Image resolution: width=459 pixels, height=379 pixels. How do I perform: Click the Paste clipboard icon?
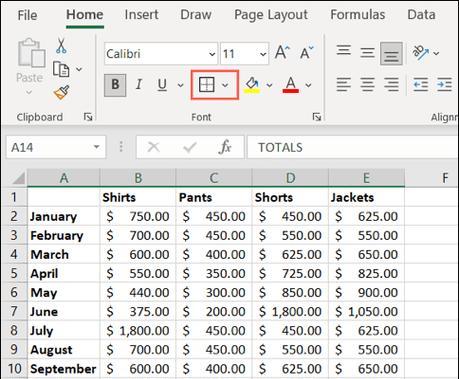point(32,53)
